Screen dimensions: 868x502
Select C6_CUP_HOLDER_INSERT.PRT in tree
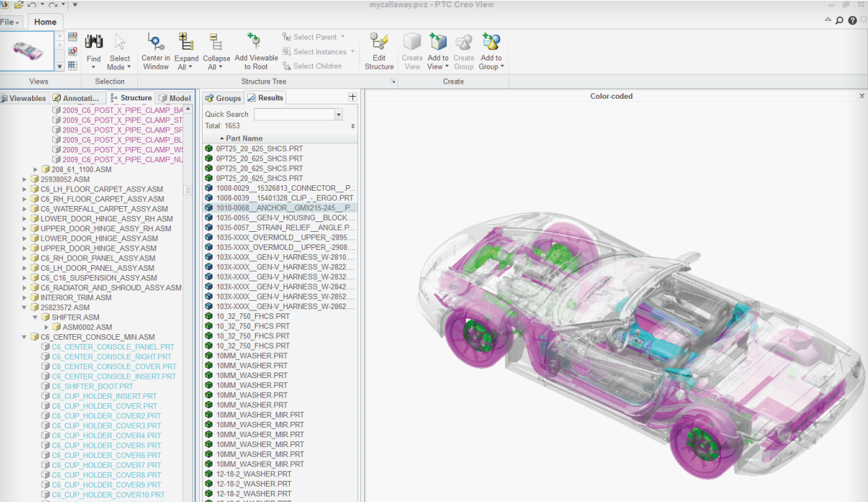point(104,396)
